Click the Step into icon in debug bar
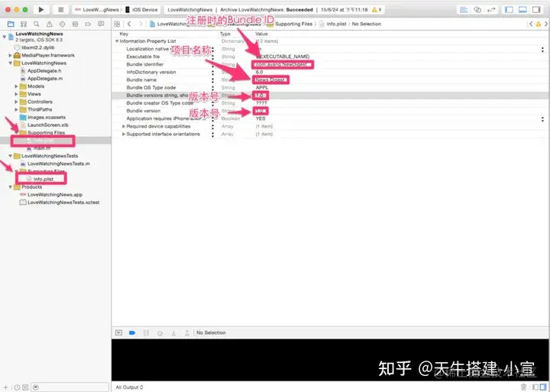Image resolution: width=550 pixels, height=392 pixels. [x=173, y=332]
